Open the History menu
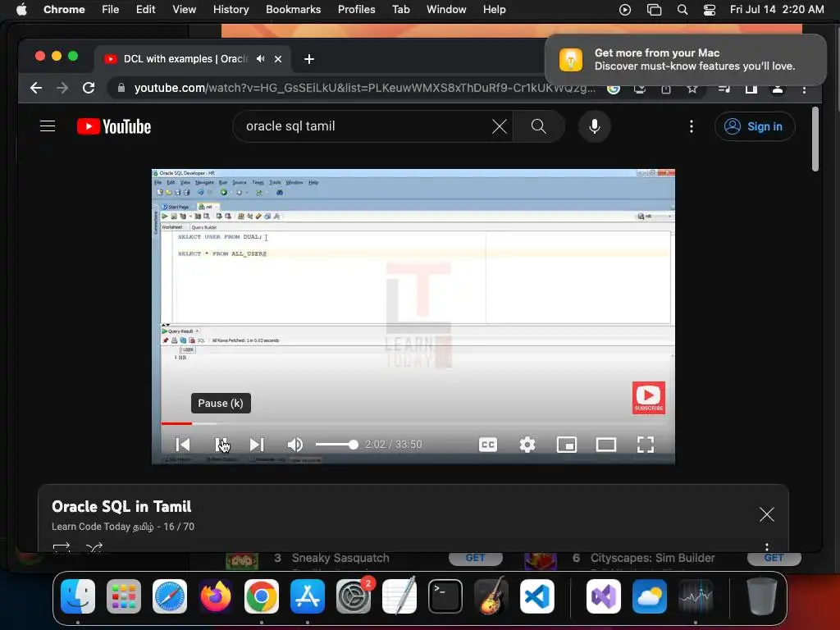The height and width of the screenshot is (630, 840). pyautogui.click(x=231, y=9)
